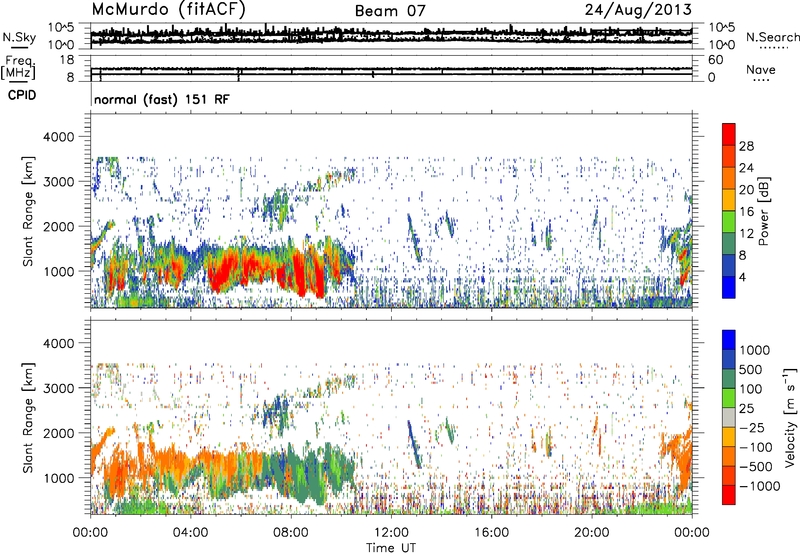
Task: Click Slant Range [km] label of velocity panel
Action: click(x=29, y=418)
